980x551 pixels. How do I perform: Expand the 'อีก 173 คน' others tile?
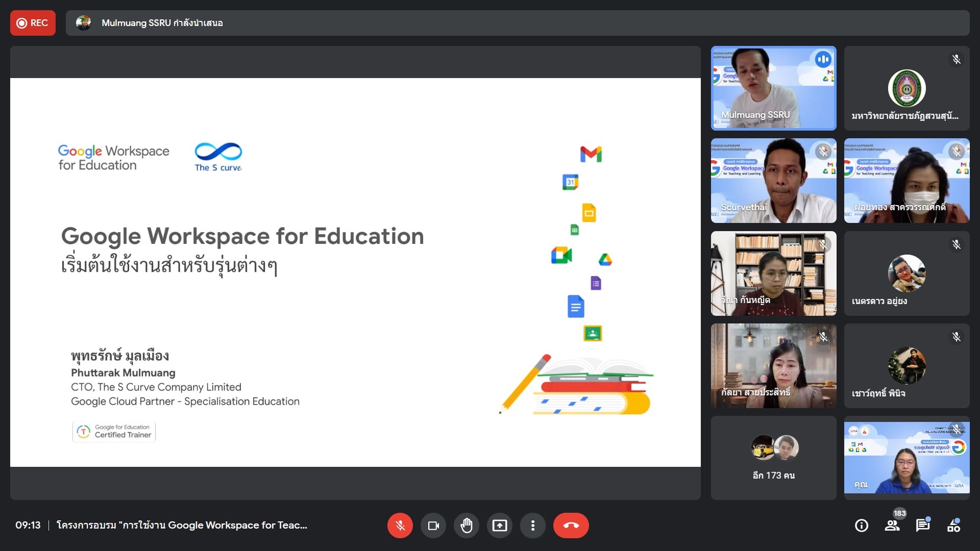[x=773, y=458]
